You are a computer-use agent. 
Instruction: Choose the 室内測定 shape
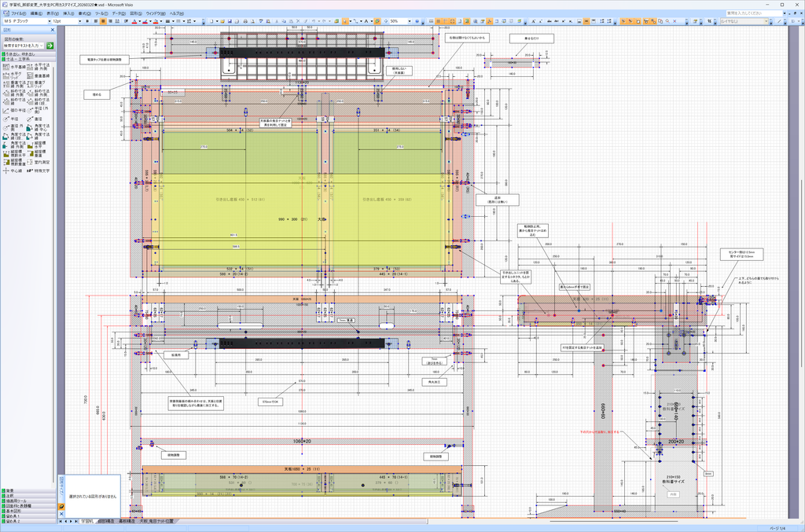point(39,162)
